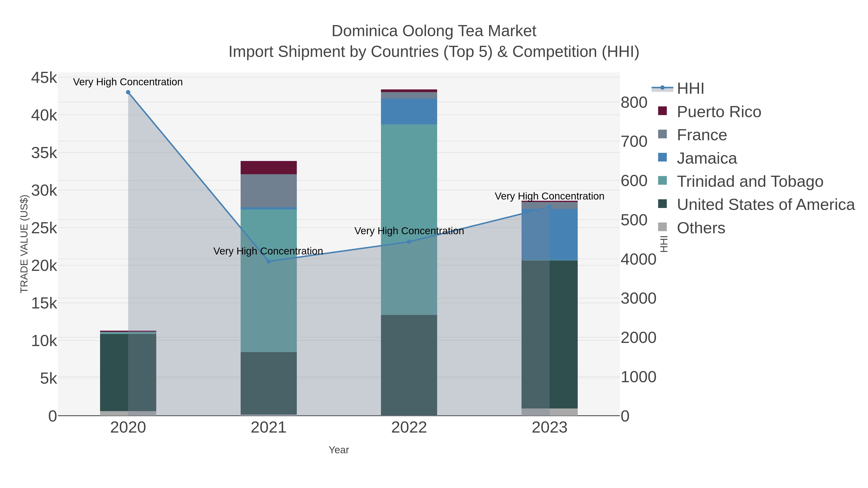Click the HHI line marker icon in legend
This screenshot has width=868, height=488.
pyautogui.click(x=663, y=88)
